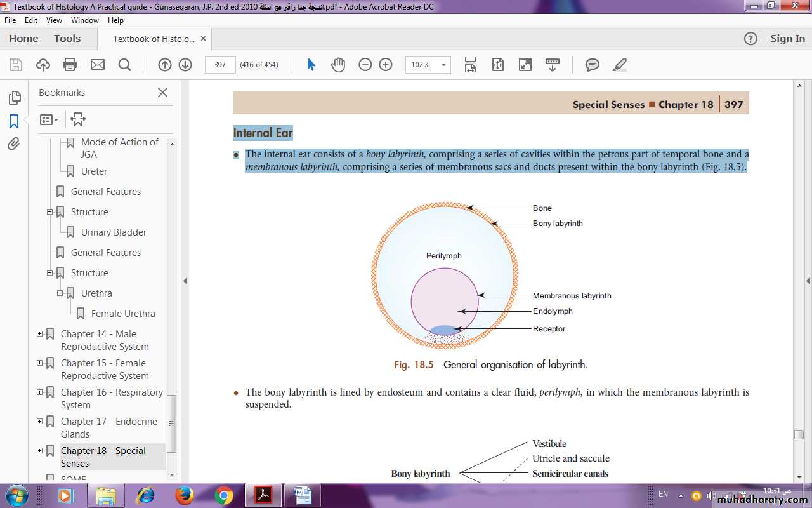Click the page number input field
The image size is (812, 508).
(220, 64)
